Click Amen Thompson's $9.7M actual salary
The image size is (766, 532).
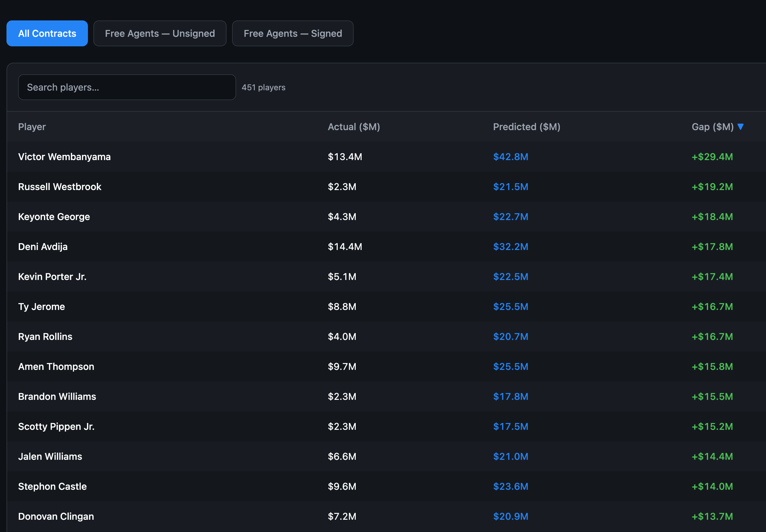click(x=342, y=366)
